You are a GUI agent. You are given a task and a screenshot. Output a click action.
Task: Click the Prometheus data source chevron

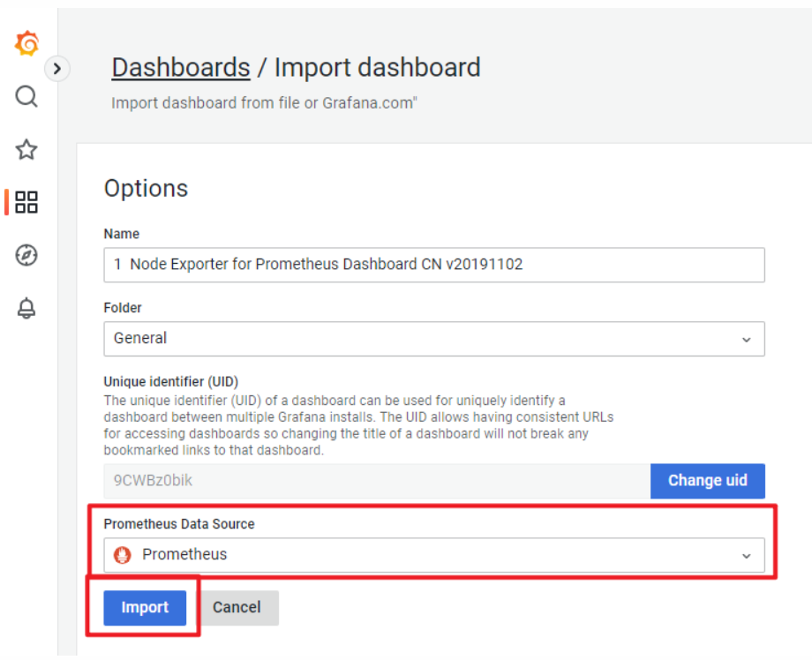coord(746,556)
